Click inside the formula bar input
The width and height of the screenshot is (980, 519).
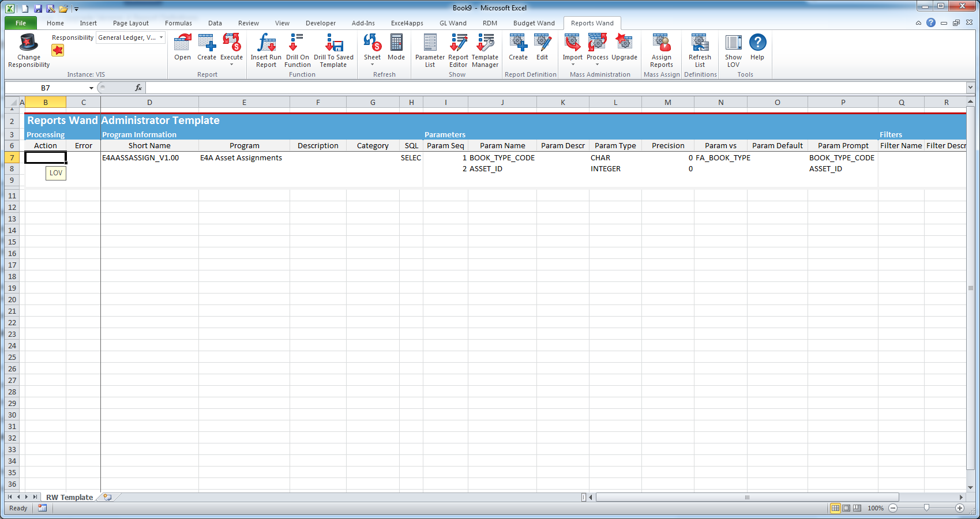555,88
